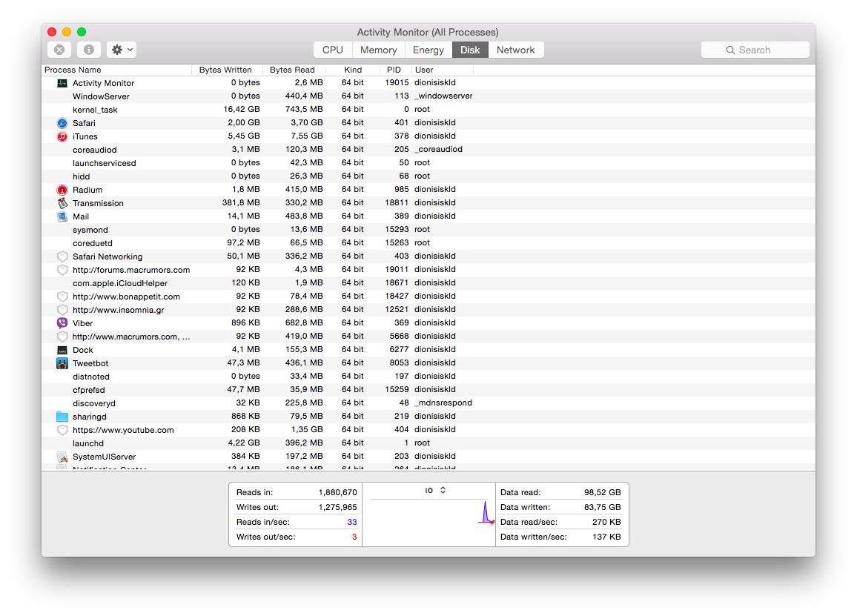Sort by the Bytes Read column header

point(292,70)
